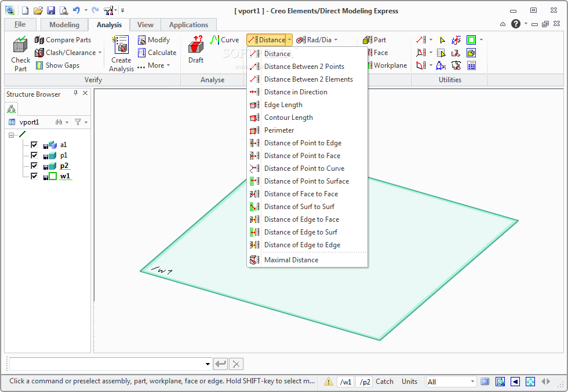
Task: Toggle checkbox for part p2
Action: pos(34,166)
